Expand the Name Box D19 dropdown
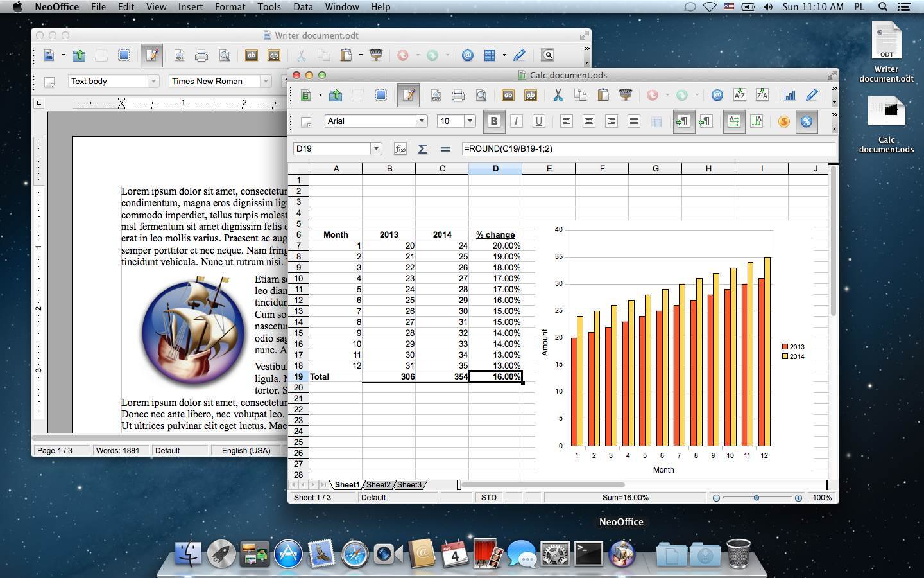This screenshot has height=578, width=924. tap(376, 149)
